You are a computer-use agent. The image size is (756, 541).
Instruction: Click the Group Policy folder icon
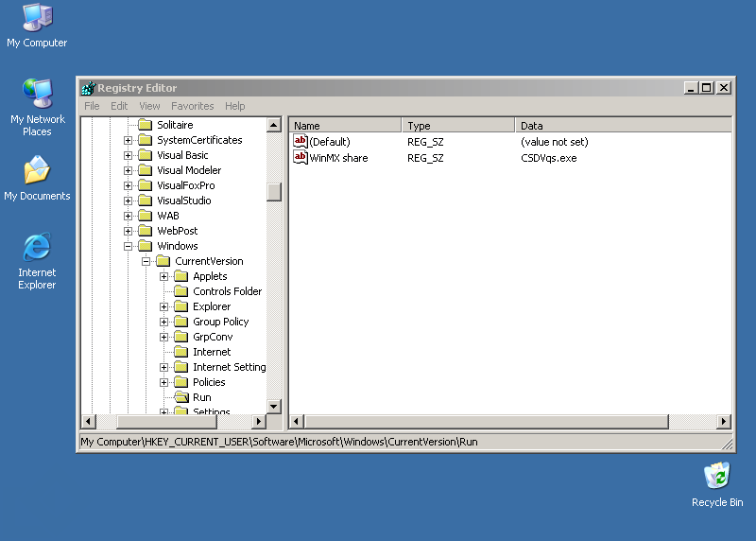click(180, 322)
